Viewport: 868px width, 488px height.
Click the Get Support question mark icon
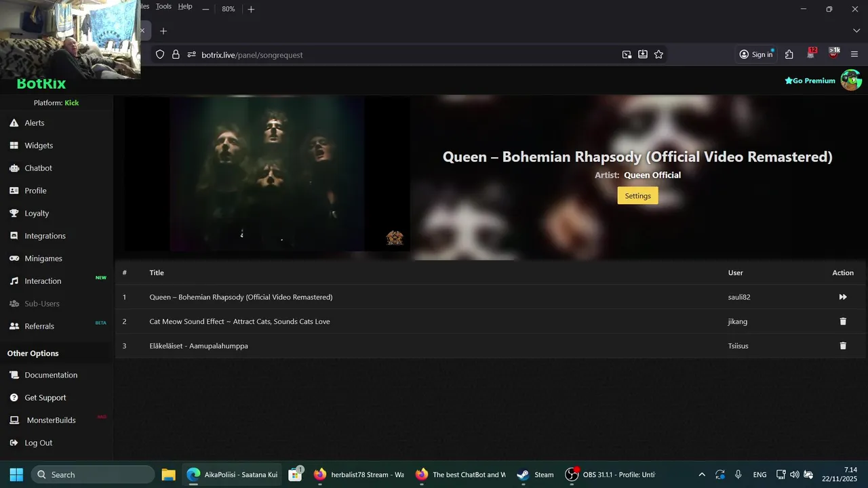tap(14, 398)
